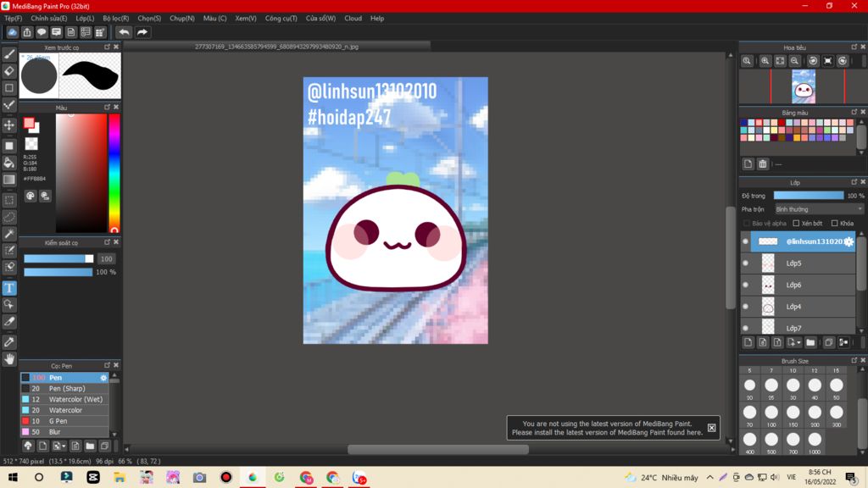The height and width of the screenshot is (488, 868).
Task: Select the Gradient tool
Action: click(9, 180)
